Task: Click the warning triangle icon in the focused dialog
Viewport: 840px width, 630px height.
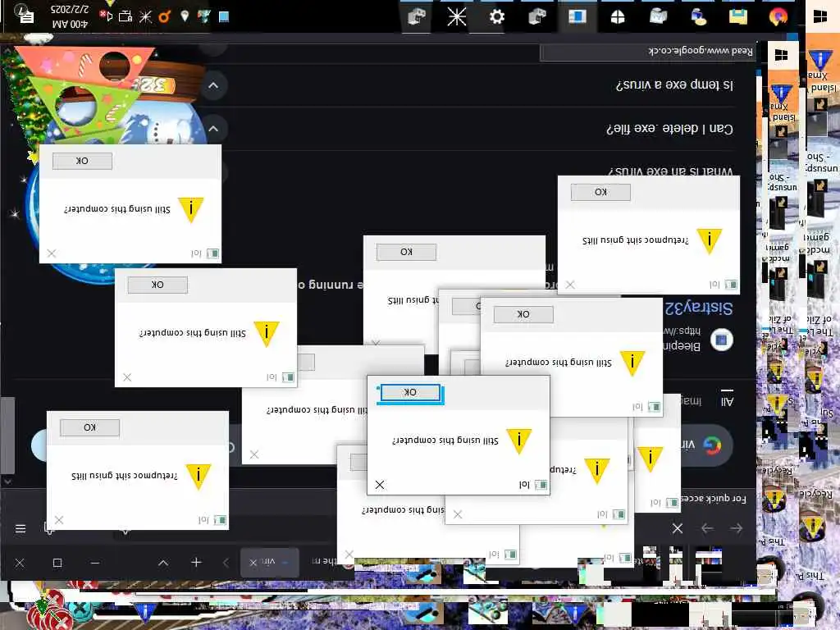Action: 518,441
